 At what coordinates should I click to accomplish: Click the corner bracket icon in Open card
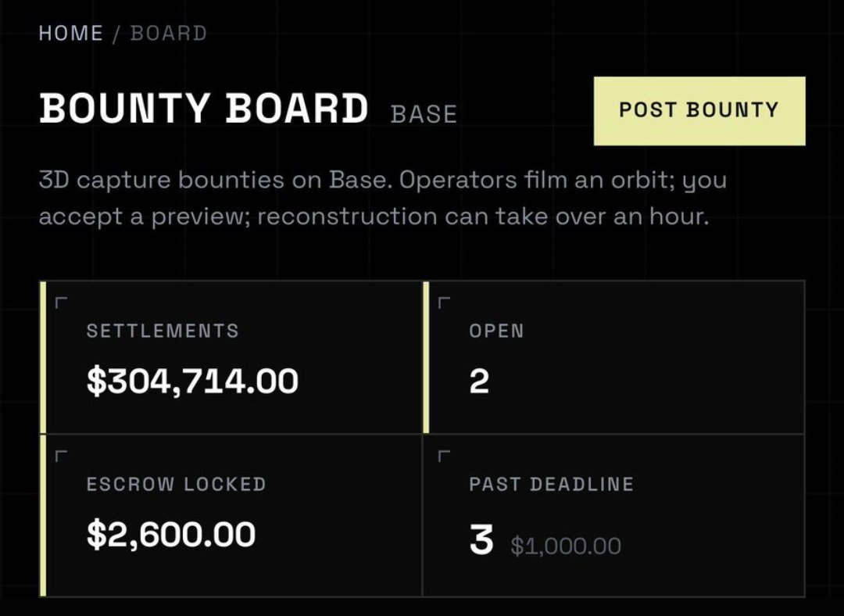tap(444, 302)
